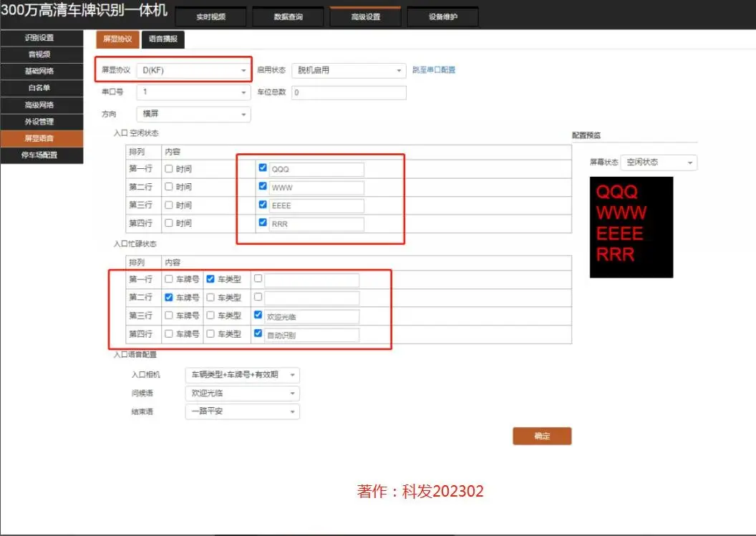Open the 白名单 settings page

click(40, 88)
